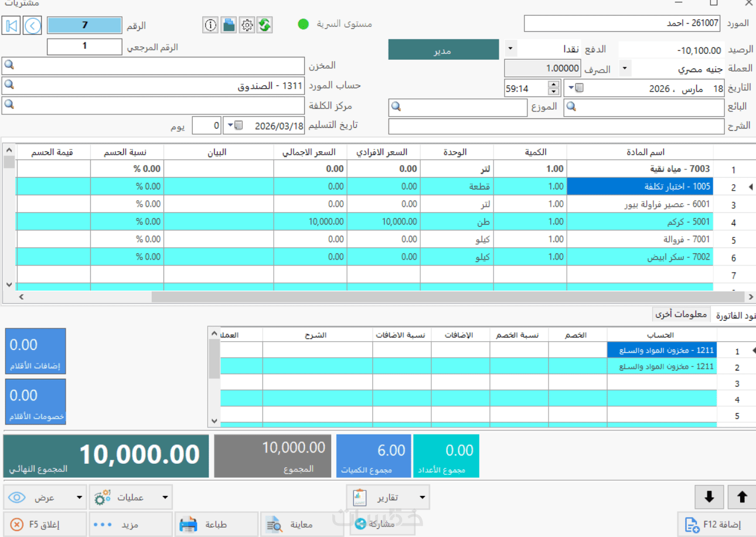Open the تاريخ التسليم delivery date picker
756x537 pixels.
(x=234, y=125)
